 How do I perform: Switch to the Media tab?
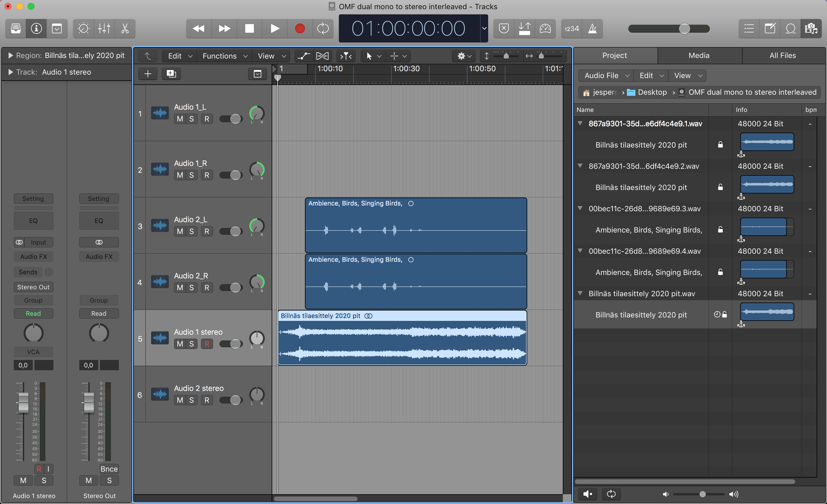[x=699, y=55]
